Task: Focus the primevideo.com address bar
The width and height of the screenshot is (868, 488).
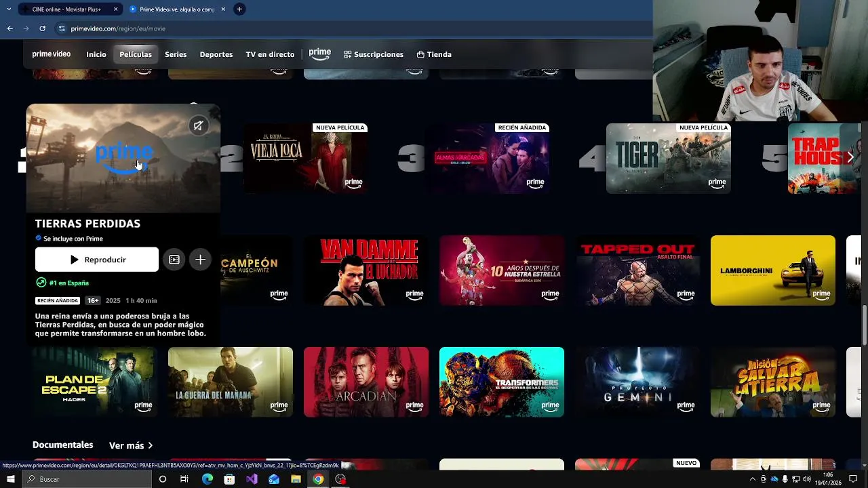Action: 353,28
